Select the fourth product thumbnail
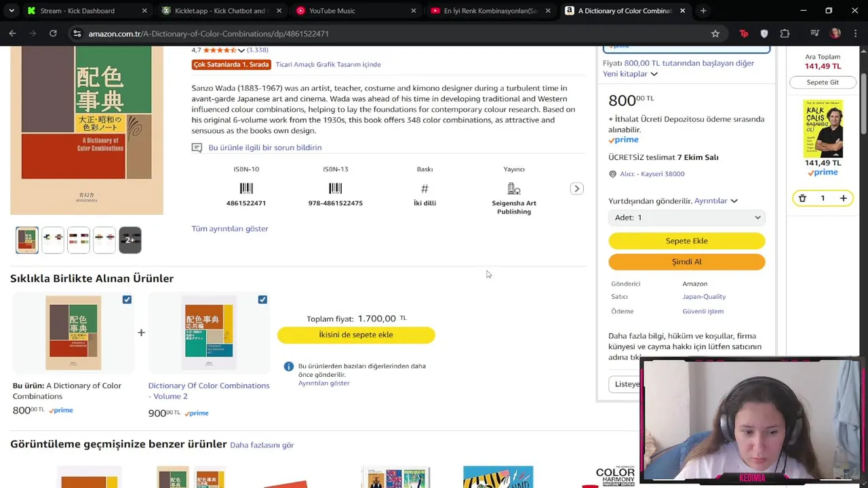The image size is (868, 488). coord(104,240)
